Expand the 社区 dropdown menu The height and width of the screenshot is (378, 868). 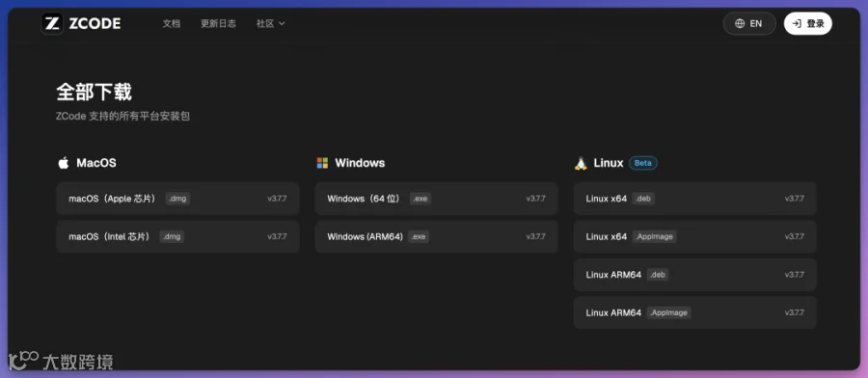pyautogui.click(x=270, y=24)
